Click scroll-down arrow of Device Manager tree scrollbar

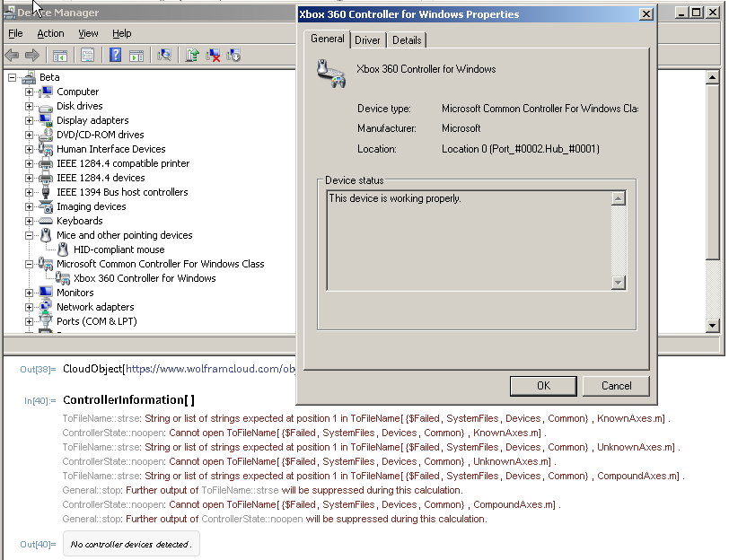click(712, 325)
